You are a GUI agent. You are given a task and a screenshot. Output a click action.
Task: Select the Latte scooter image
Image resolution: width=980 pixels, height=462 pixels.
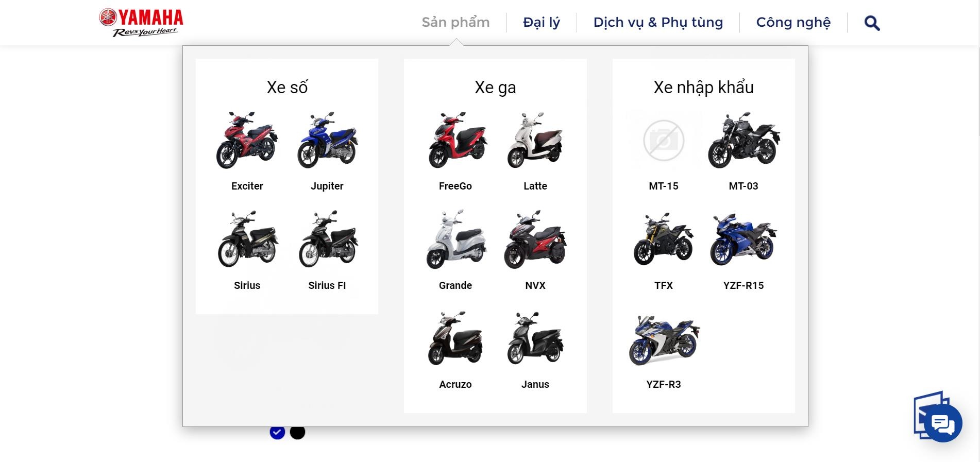point(535,140)
